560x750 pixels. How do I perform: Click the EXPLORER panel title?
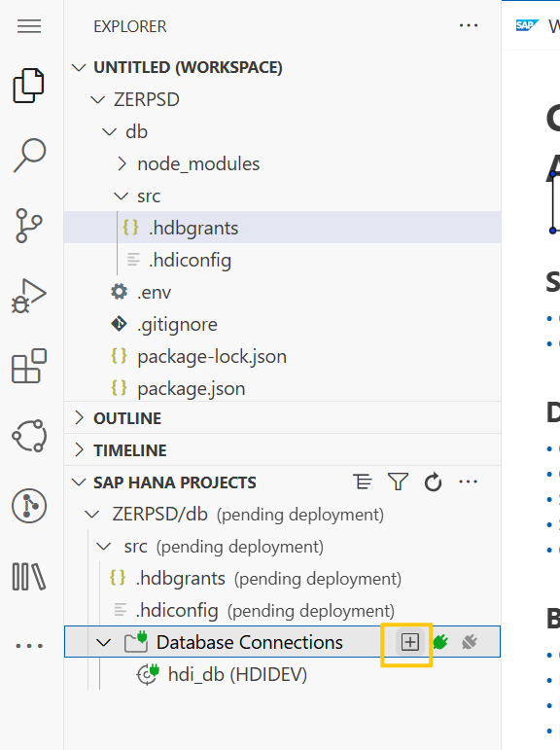point(130,26)
